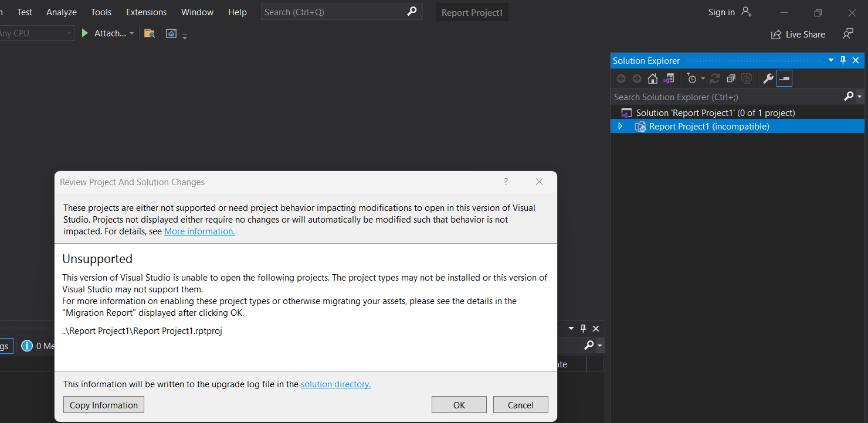The height and width of the screenshot is (423, 868).
Task: Expand the Report Project1 (incompatible) node
Action: click(x=621, y=127)
